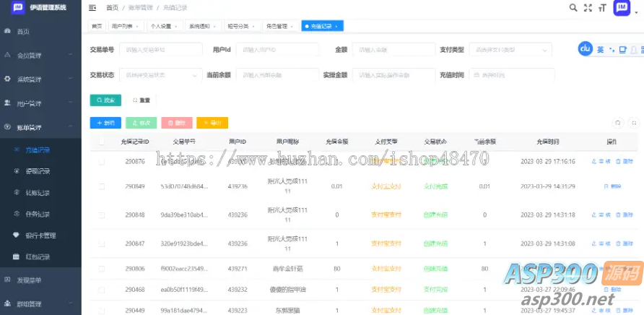Open the font size adjustment icon
Image resolution: width=644 pixels, height=315 pixels.
(x=601, y=7)
